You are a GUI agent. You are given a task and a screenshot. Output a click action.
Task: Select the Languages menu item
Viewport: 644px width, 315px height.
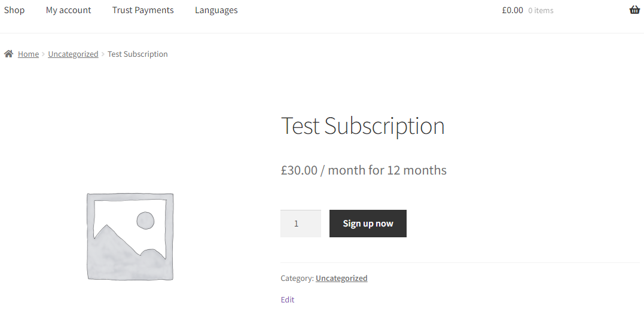point(216,10)
